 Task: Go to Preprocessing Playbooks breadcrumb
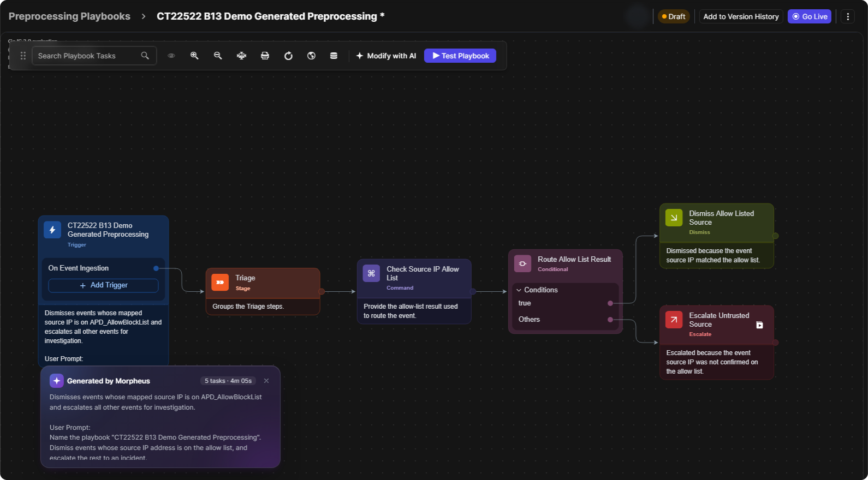click(69, 16)
